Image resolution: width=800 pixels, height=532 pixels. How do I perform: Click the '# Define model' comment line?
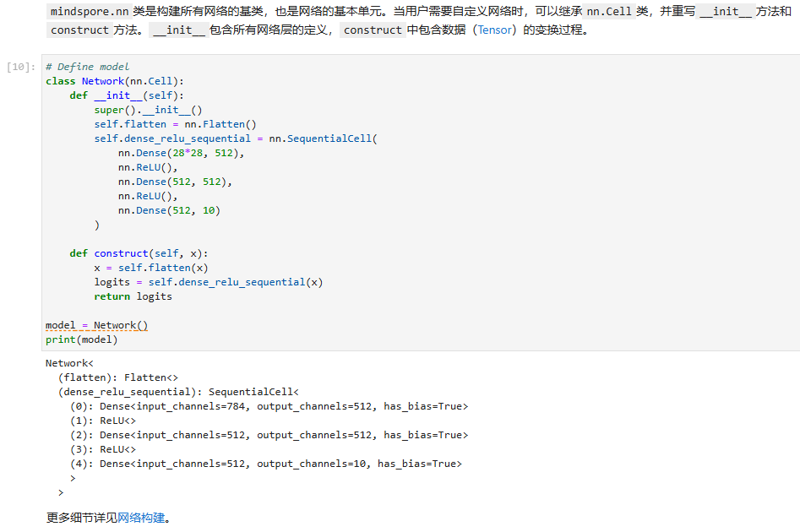87,67
